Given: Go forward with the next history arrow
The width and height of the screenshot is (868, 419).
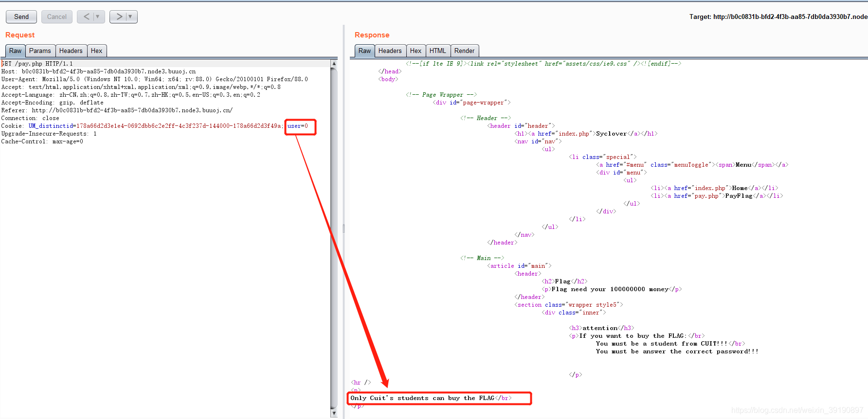Looking at the screenshot, I should (x=119, y=17).
